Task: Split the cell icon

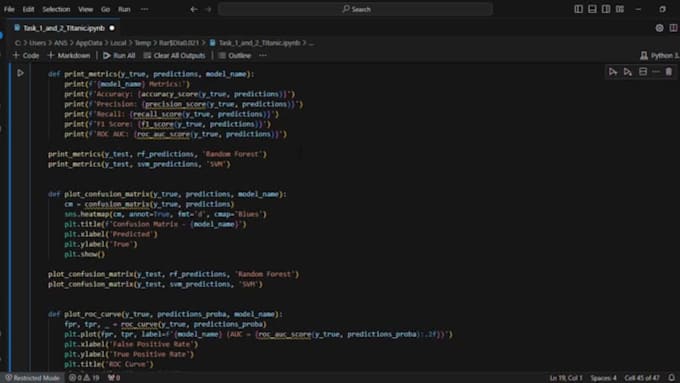Action: (643, 72)
